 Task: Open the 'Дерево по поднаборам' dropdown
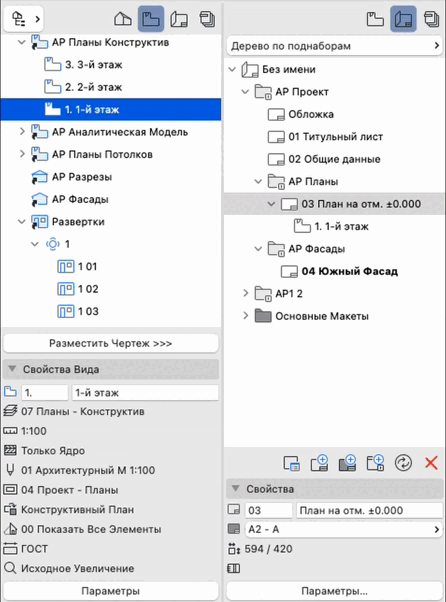tap(335, 46)
